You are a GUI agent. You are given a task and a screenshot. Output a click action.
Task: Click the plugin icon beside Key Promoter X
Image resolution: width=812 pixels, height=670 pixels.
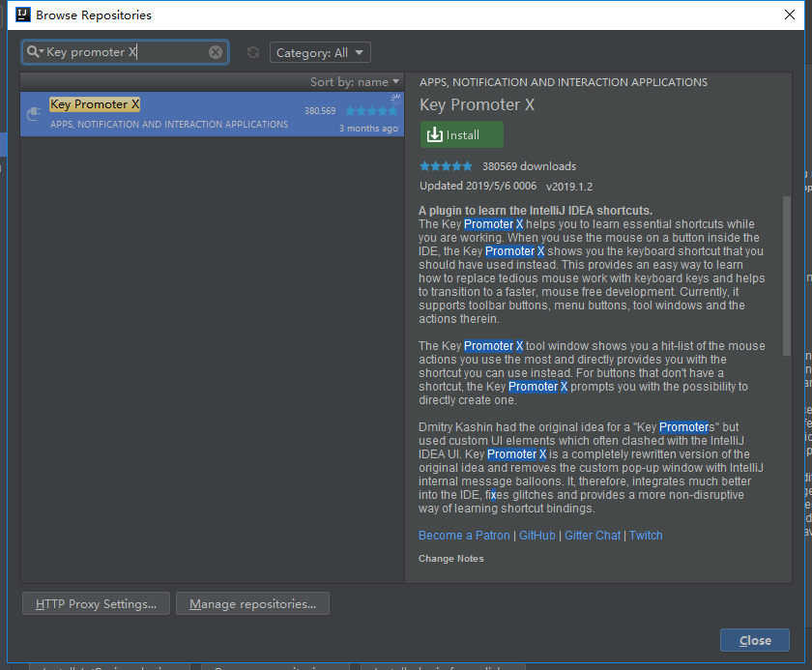point(34,114)
